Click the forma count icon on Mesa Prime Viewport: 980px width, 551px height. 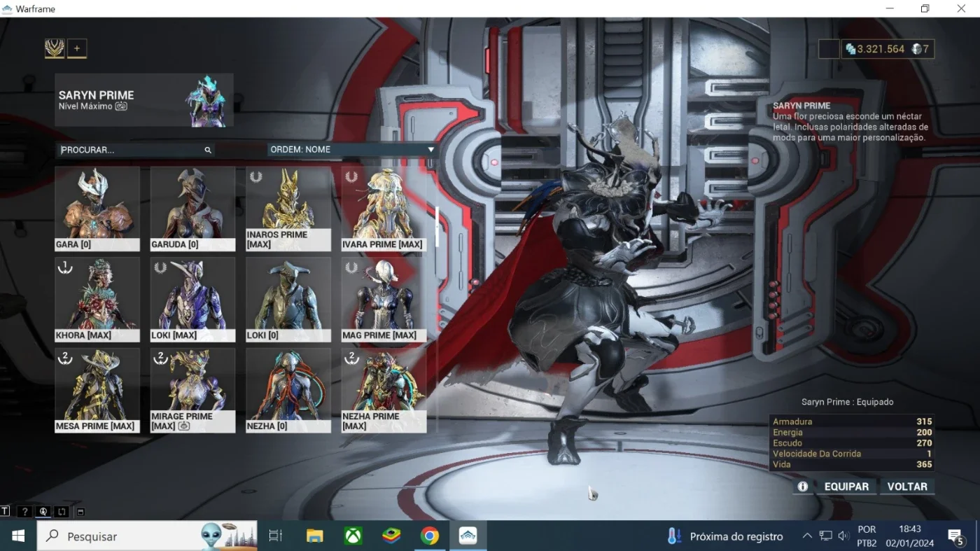(65, 358)
